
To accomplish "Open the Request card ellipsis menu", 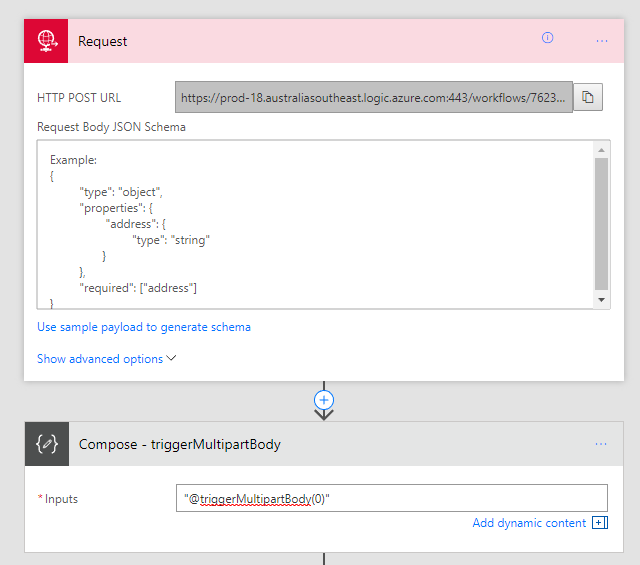I will tap(602, 41).
